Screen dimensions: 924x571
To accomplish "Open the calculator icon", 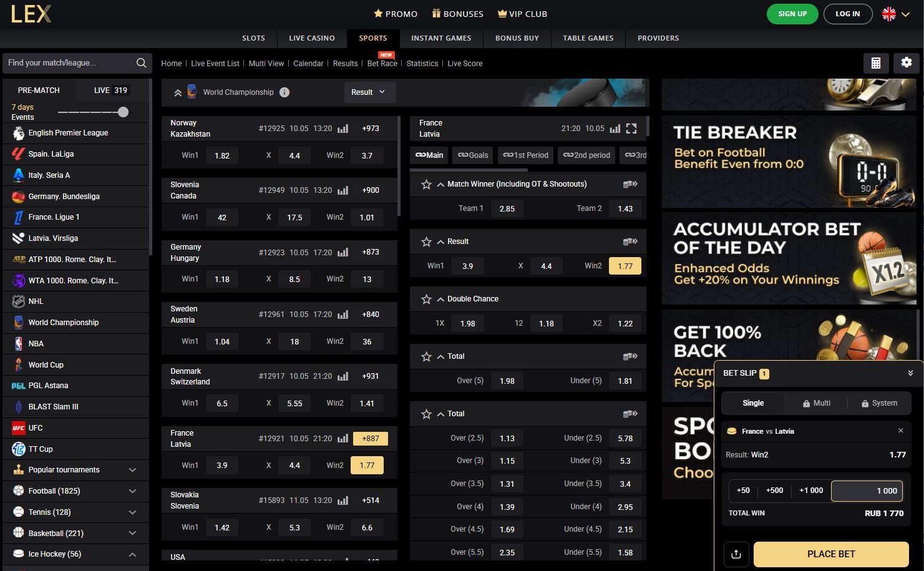I will point(876,62).
